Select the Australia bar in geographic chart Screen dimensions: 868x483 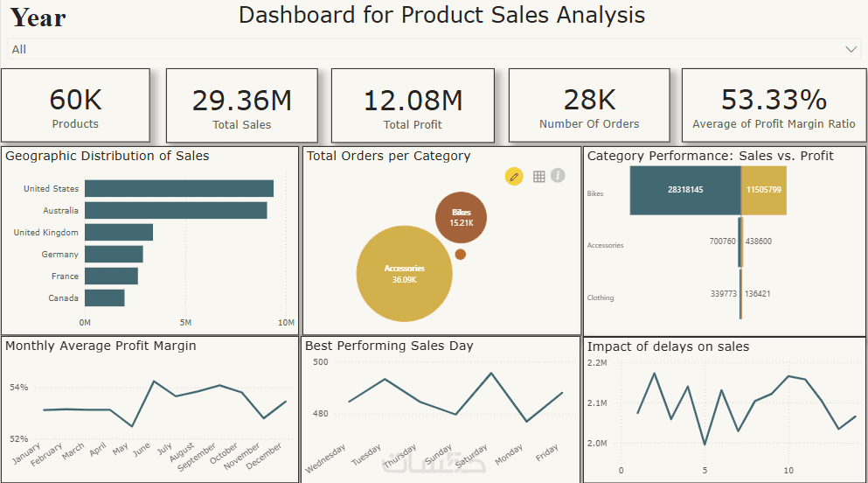tap(175, 210)
